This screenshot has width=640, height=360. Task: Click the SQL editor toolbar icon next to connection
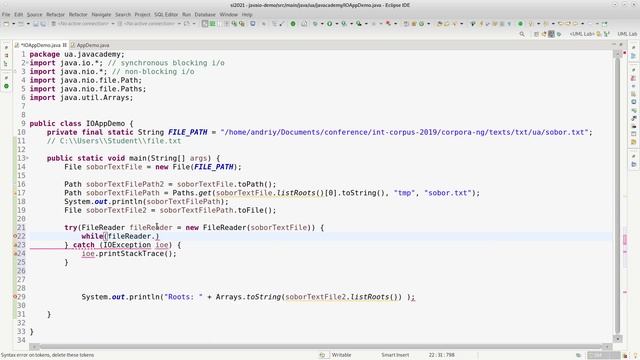tap(187, 24)
